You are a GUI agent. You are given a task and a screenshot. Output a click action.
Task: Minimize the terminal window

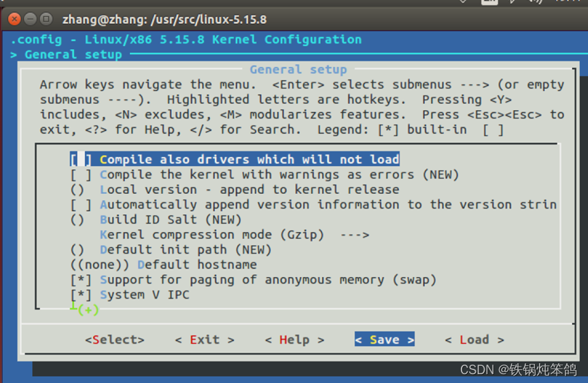click(x=30, y=19)
